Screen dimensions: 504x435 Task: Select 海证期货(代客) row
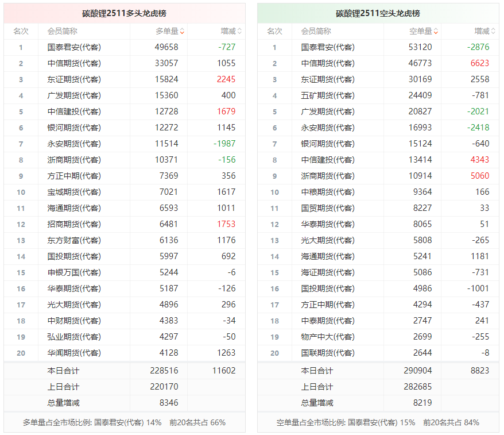378,272
